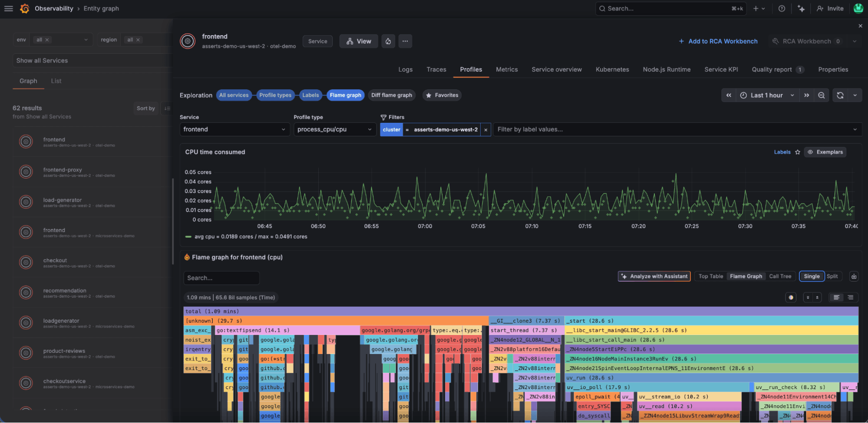
Task: Remove the 'all' value from env filter
Action: pos(47,40)
